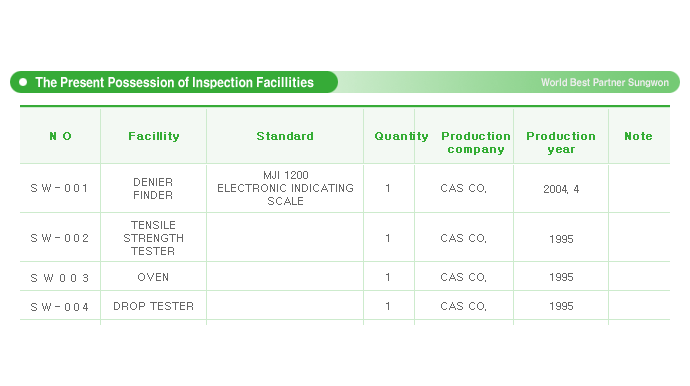Click the "Note" column header

coord(639,136)
